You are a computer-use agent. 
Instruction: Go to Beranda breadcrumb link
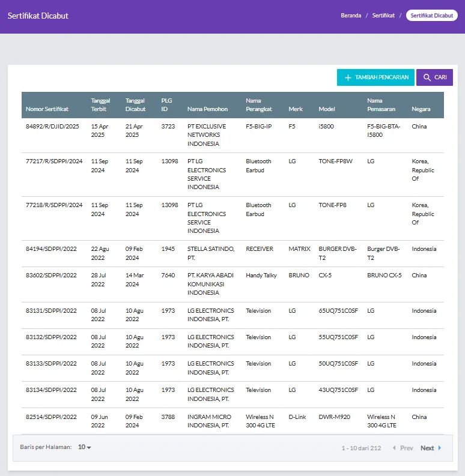pyautogui.click(x=351, y=16)
